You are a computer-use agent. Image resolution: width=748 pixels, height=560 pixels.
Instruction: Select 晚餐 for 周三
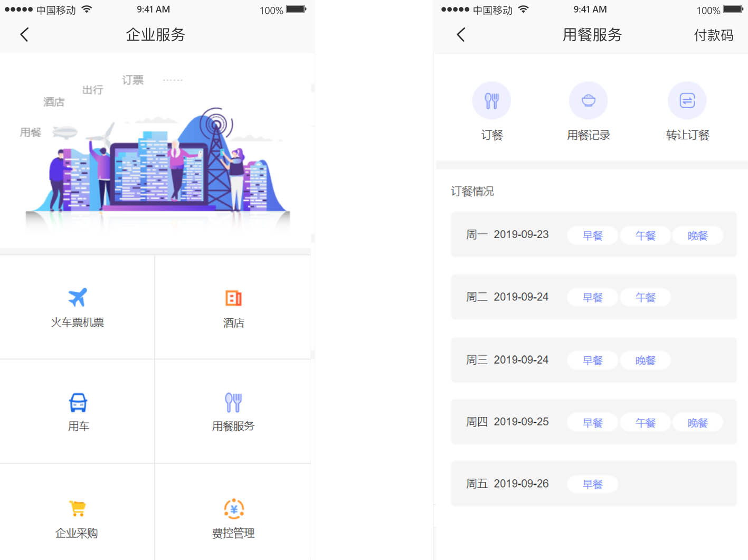pyautogui.click(x=645, y=360)
